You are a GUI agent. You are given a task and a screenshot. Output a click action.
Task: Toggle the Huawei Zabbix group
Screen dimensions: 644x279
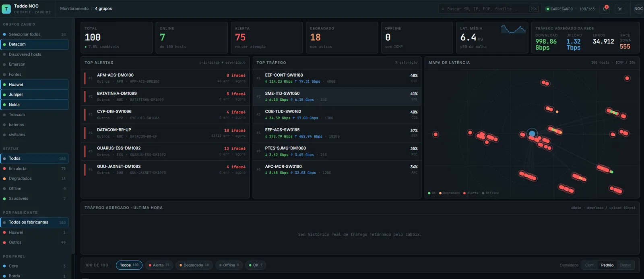pyautogui.click(x=35, y=85)
